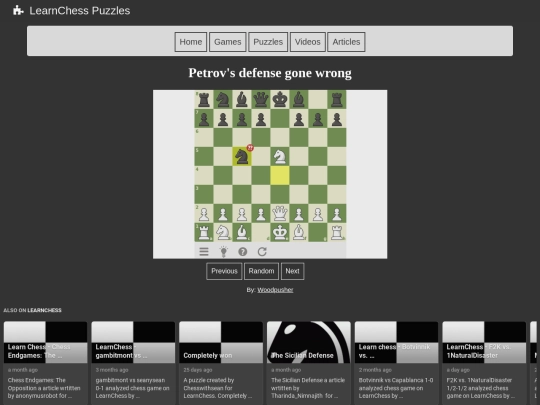Load a Random puzzle
540x405 pixels.
click(261, 271)
